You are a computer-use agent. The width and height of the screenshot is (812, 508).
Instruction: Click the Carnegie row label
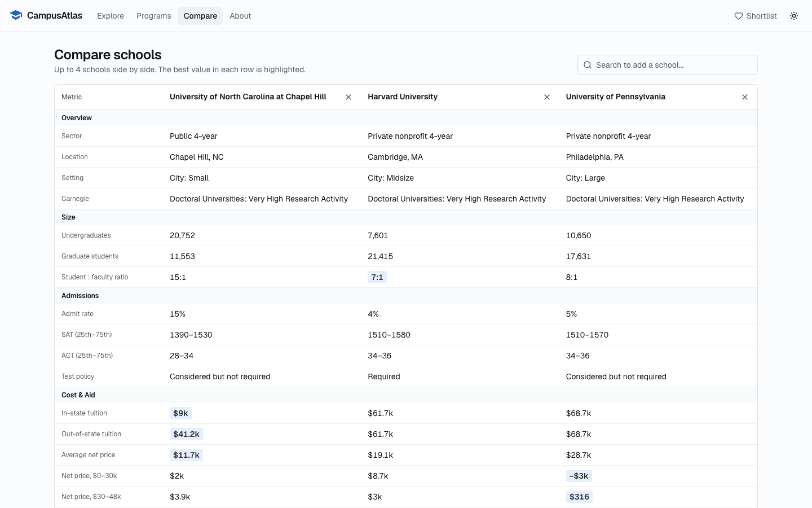[x=75, y=199]
